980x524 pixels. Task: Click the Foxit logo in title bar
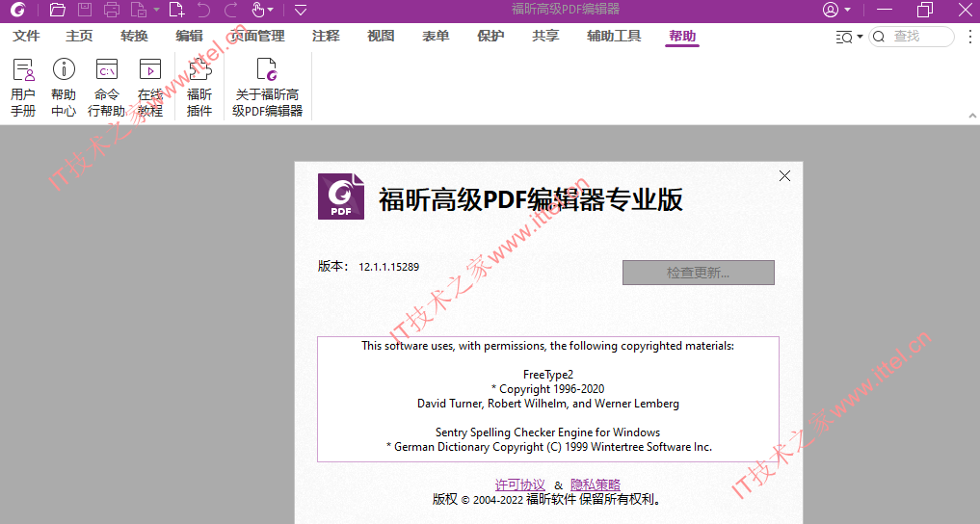(18, 10)
